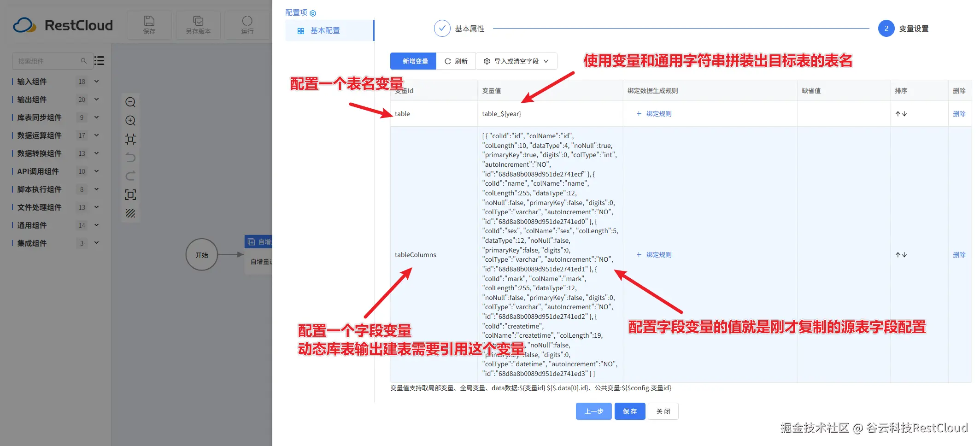This screenshot has height=446, width=980.
Task: Click the search magnifier in the component search box
Action: [x=83, y=61]
